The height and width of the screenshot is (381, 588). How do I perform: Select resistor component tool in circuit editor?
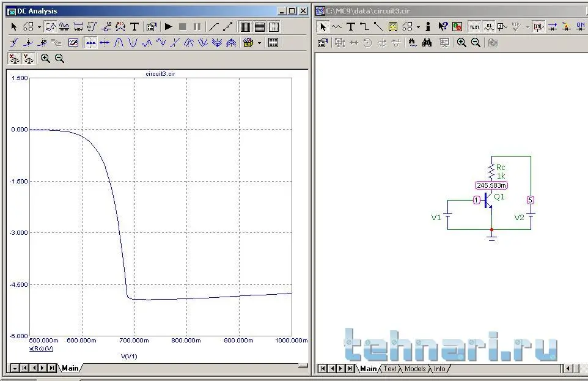pyautogui.click(x=337, y=27)
